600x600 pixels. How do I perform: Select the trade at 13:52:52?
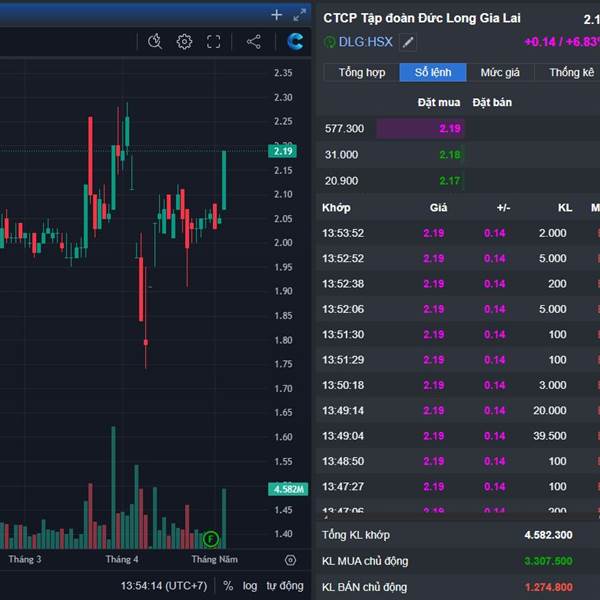(458, 258)
